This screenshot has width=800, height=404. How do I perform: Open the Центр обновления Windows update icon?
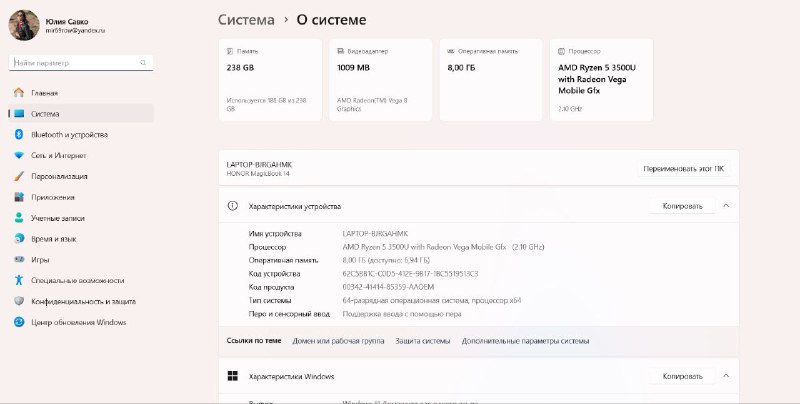click(19, 322)
